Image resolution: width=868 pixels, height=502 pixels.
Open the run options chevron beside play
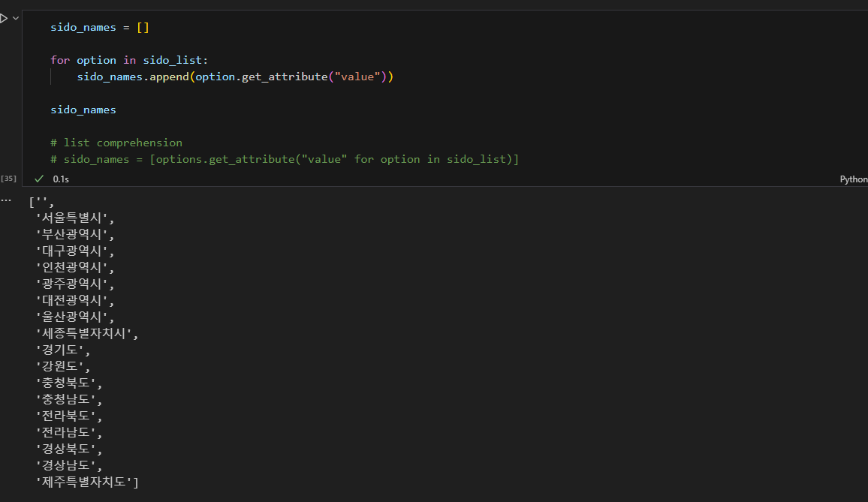16,18
